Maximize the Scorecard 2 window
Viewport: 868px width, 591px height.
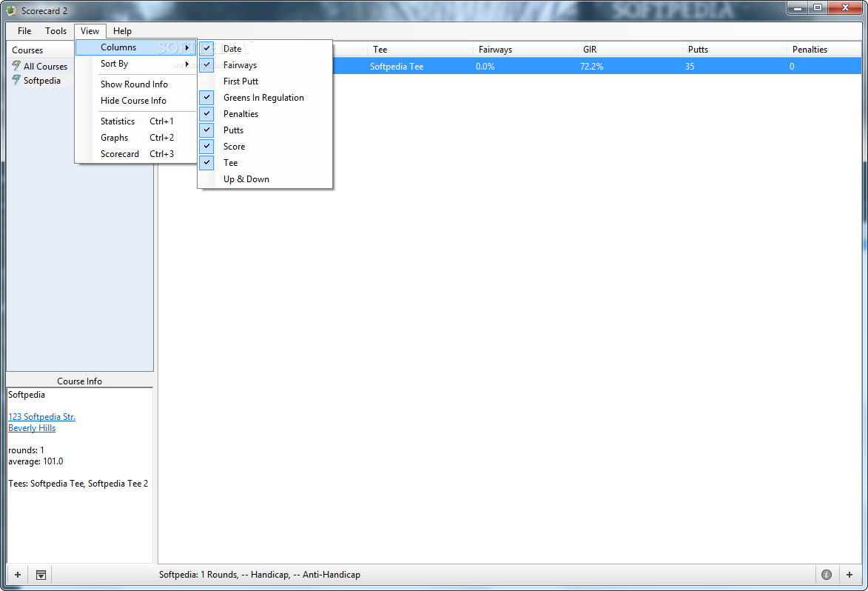818,7
